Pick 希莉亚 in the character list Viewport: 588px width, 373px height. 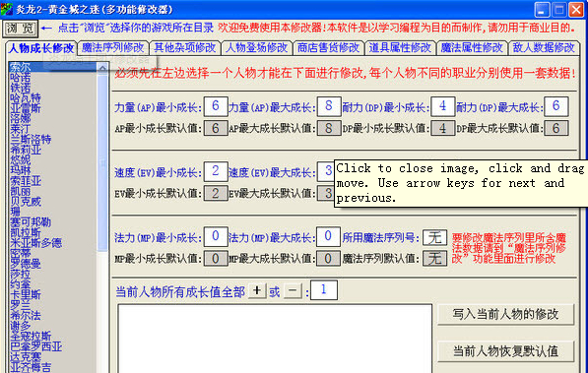[26, 150]
